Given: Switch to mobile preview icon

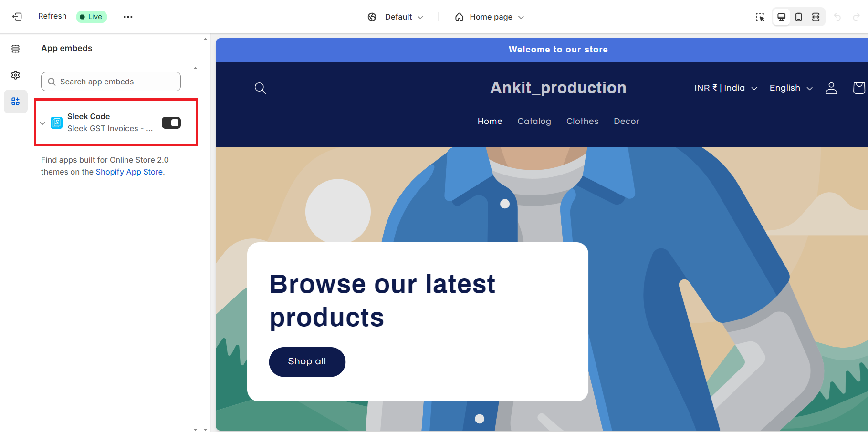Looking at the screenshot, I should pos(798,17).
